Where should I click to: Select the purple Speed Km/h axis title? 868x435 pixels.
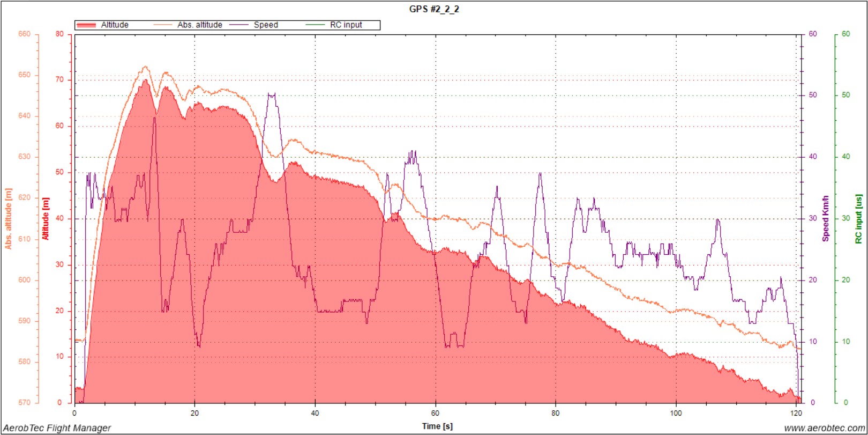(826, 218)
